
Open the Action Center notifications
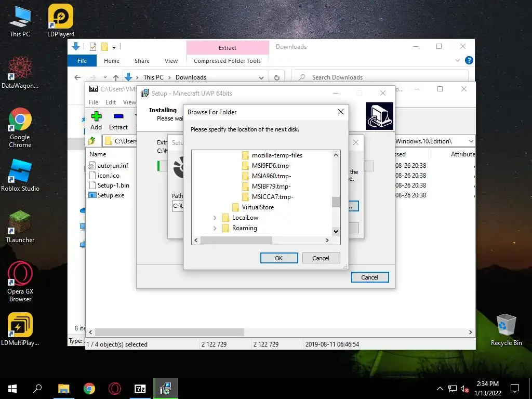(x=515, y=389)
